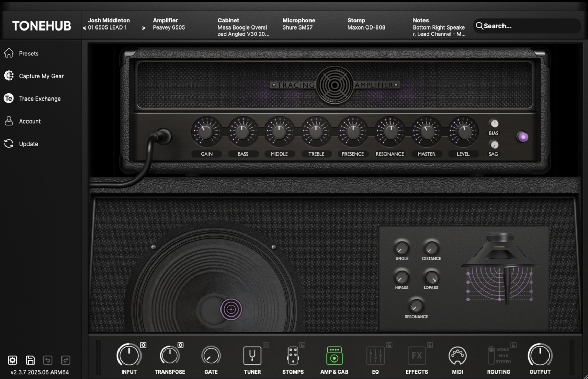Image resolution: width=588 pixels, height=379 pixels.
Task: Click the EFFECTS label
Action: pyautogui.click(x=417, y=372)
